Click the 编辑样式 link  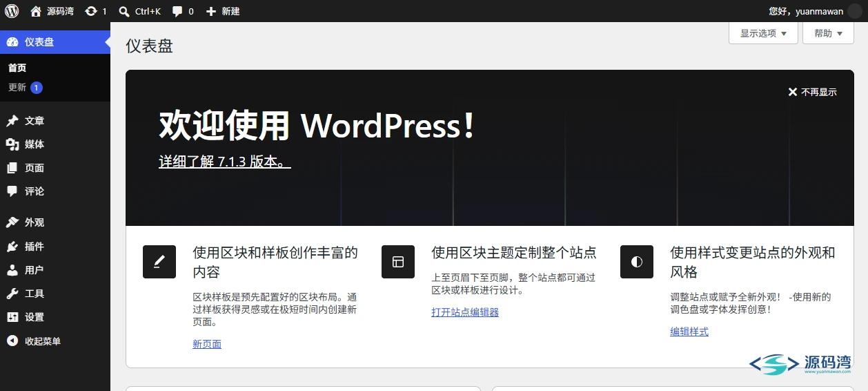click(689, 332)
